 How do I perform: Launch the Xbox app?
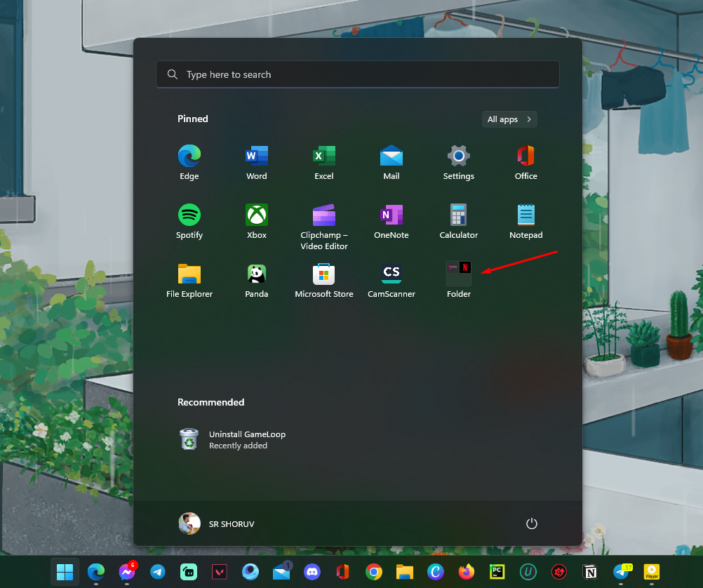pos(257,215)
